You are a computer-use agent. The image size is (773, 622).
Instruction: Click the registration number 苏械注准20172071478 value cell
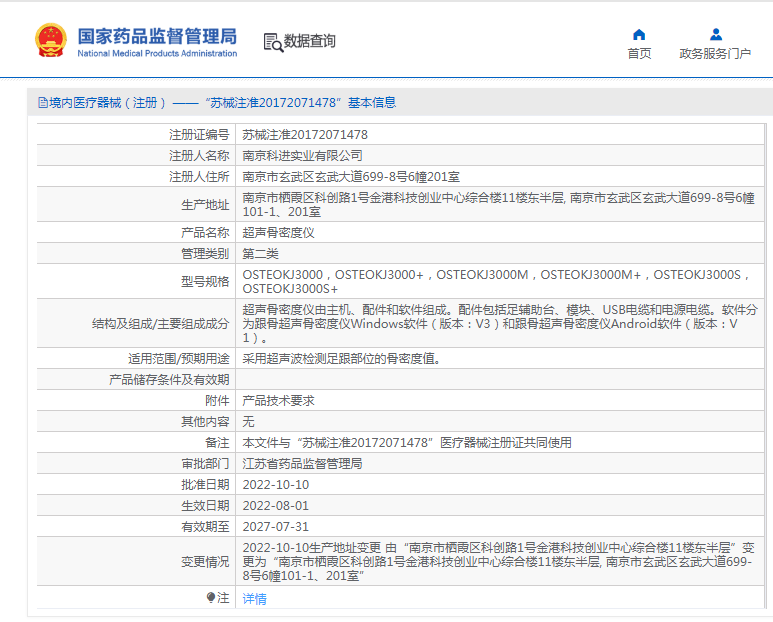(500, 135)
